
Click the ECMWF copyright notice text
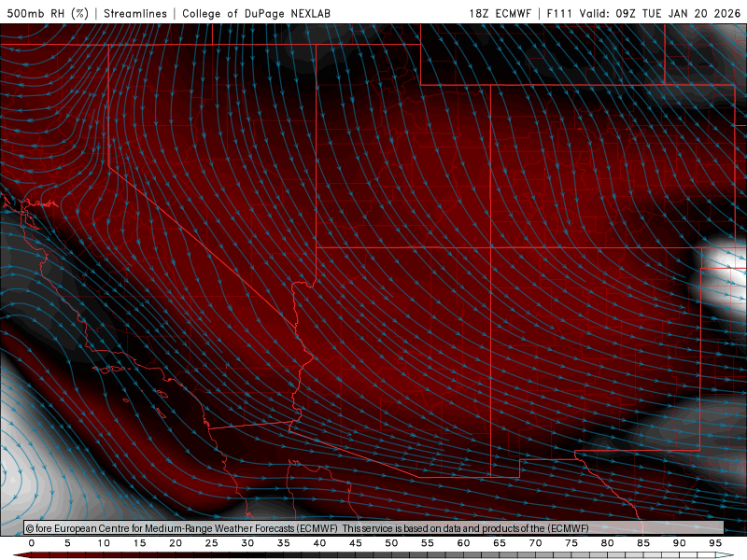307,528
